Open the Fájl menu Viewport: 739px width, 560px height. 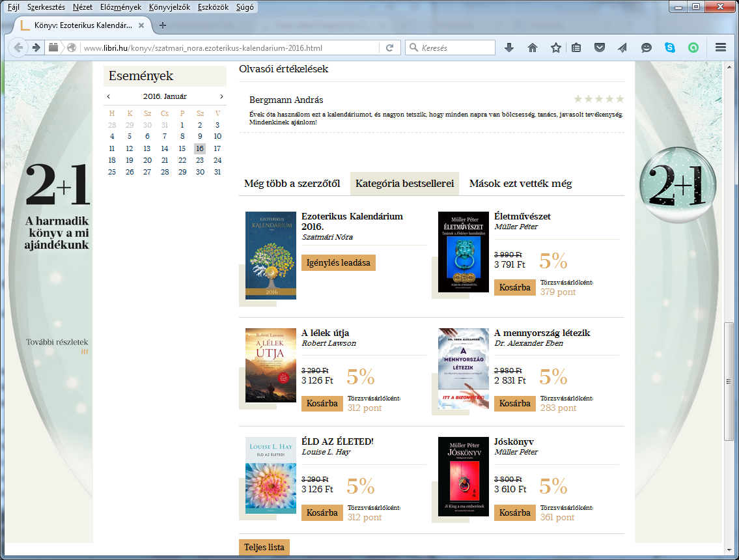pos(13,7)
